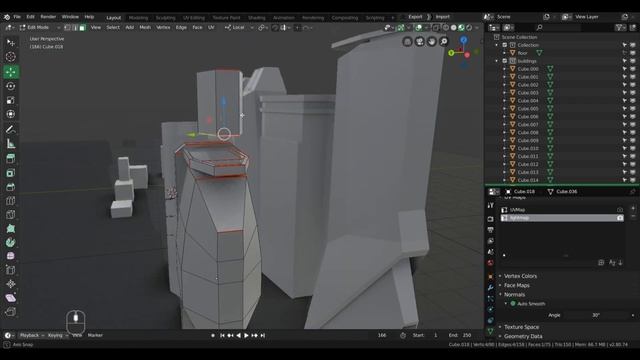640x360 pixels.
Task: Hide Cube.005 in viewport
Action: point(633,109)
